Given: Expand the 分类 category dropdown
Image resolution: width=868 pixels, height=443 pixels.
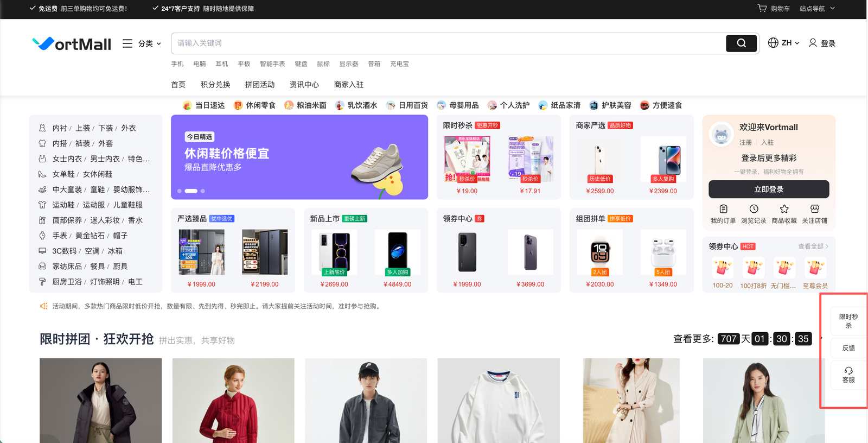Looking at the screenshot, I should (x=142, y=43).
